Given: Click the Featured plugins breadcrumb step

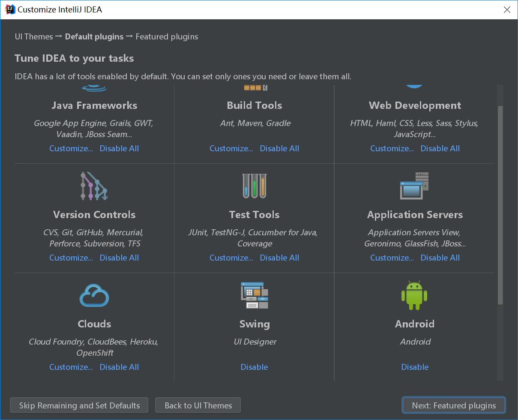Looking at the screenshot, I should [167, 36].
